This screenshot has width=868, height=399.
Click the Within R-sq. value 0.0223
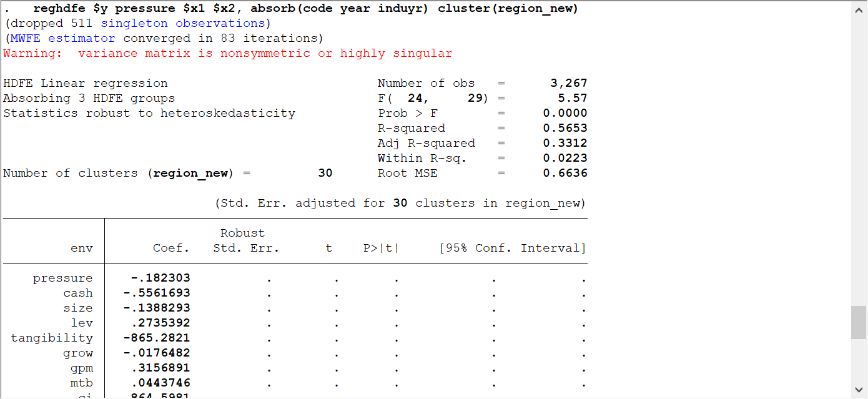click(x=565, y=158)
